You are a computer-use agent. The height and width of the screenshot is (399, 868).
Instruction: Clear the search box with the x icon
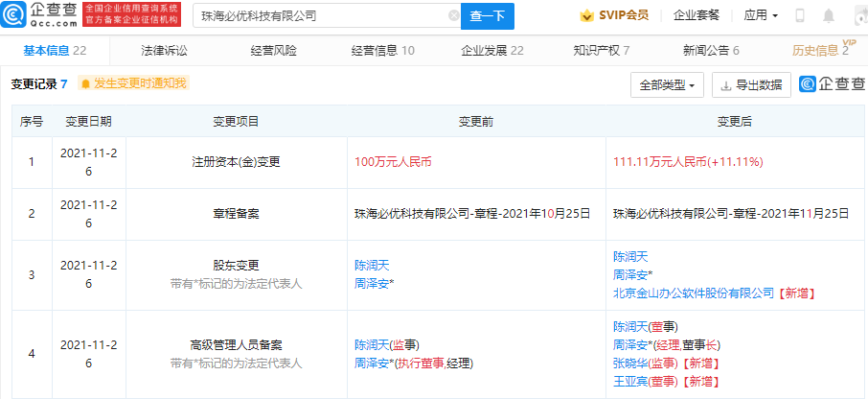tap(454, 16)
